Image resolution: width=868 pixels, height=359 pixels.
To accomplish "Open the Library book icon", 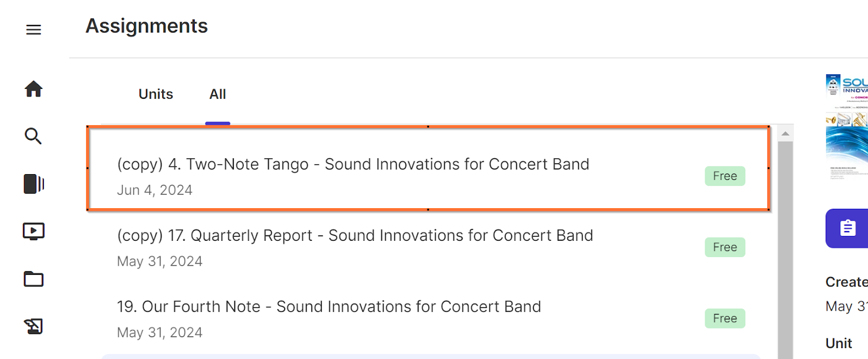I will click(x=34, y=184).
